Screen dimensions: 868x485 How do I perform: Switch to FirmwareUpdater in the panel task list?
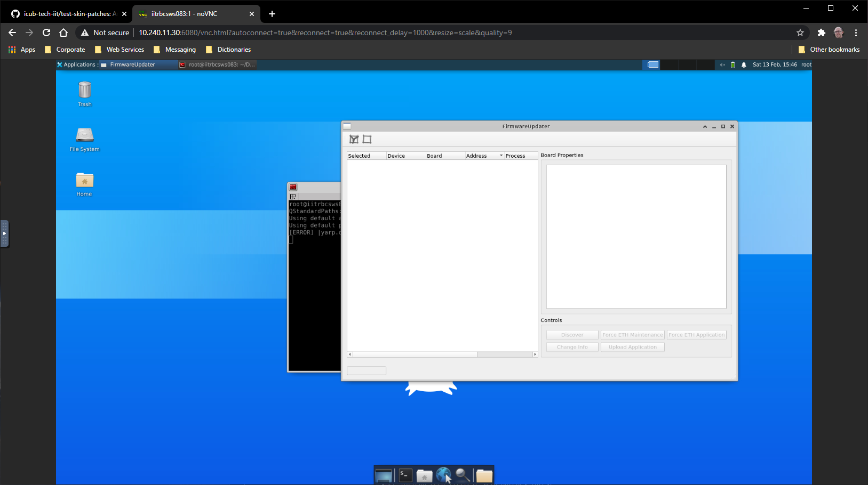[x=138, y=64]
